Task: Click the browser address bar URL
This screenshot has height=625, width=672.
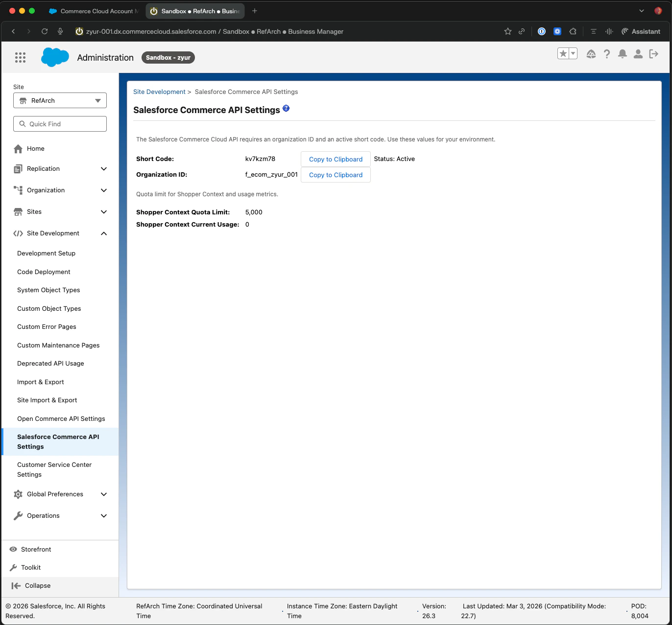Action: [215, 31]
